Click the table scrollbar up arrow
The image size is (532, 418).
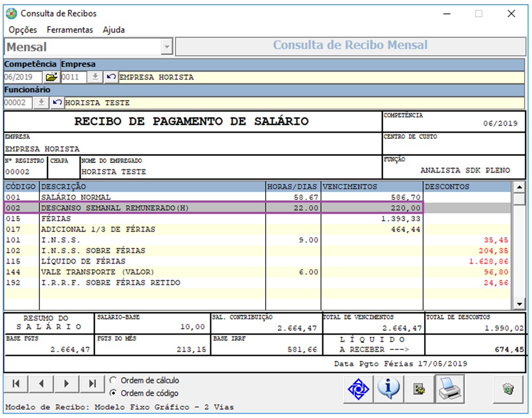click(519, 187)
